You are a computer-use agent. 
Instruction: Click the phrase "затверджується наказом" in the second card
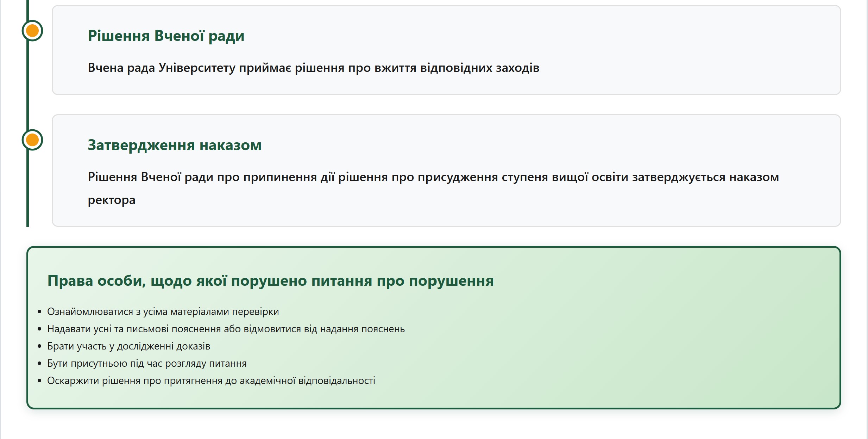pos(705,177)
